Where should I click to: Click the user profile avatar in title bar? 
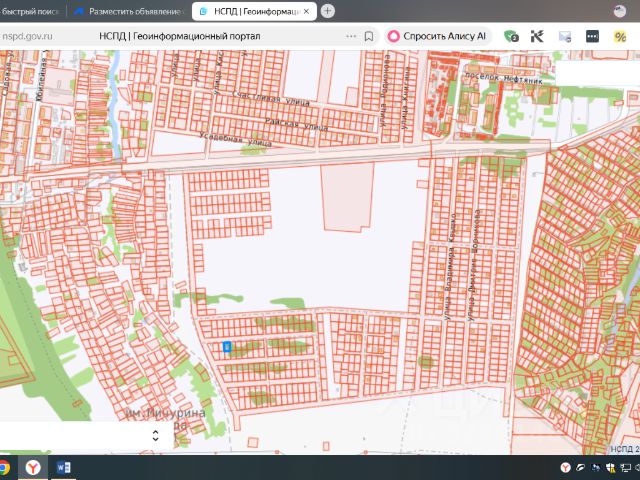(x=621, y=11)
